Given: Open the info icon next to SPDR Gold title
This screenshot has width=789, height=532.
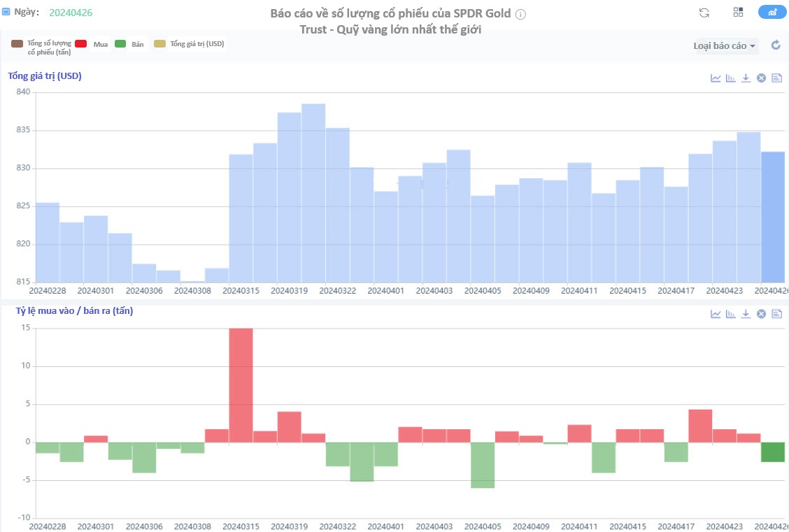Looking at the screenshot, I should [521, 14].
